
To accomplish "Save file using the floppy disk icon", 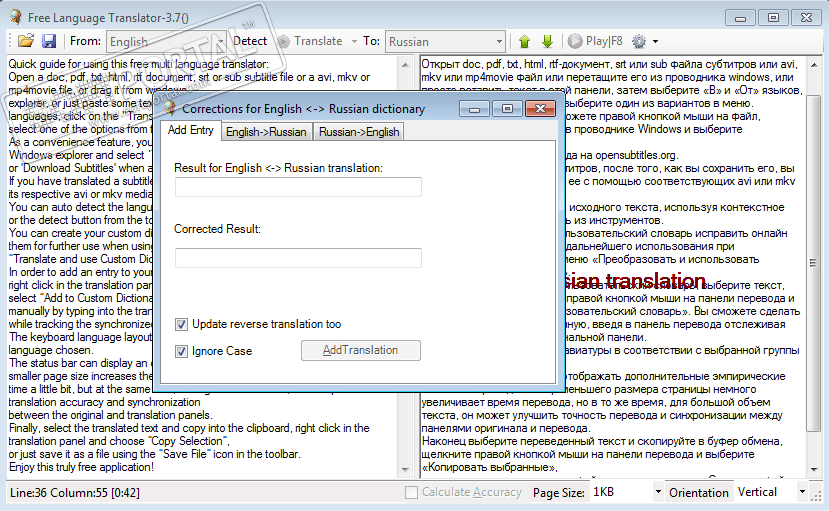I will click(49, 41).
